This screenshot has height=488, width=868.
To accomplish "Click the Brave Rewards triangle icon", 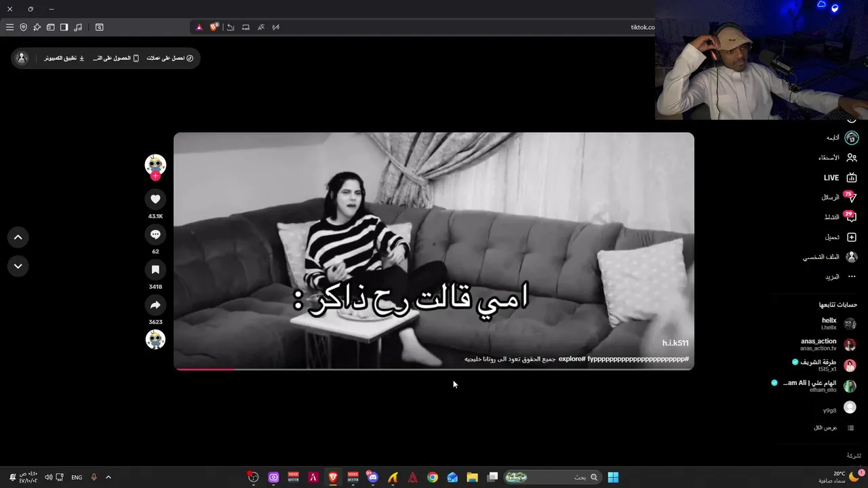I will click(199, 27).
